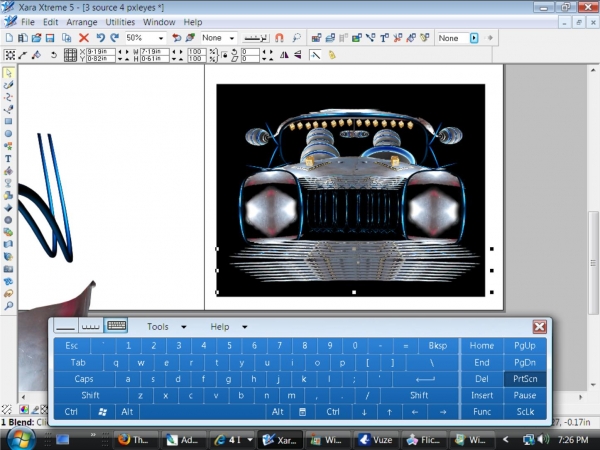Click the Bksp key on on-screen keyboard
Image resolution: width=600 pixels, height=450 pixels.
pos(438,346)
